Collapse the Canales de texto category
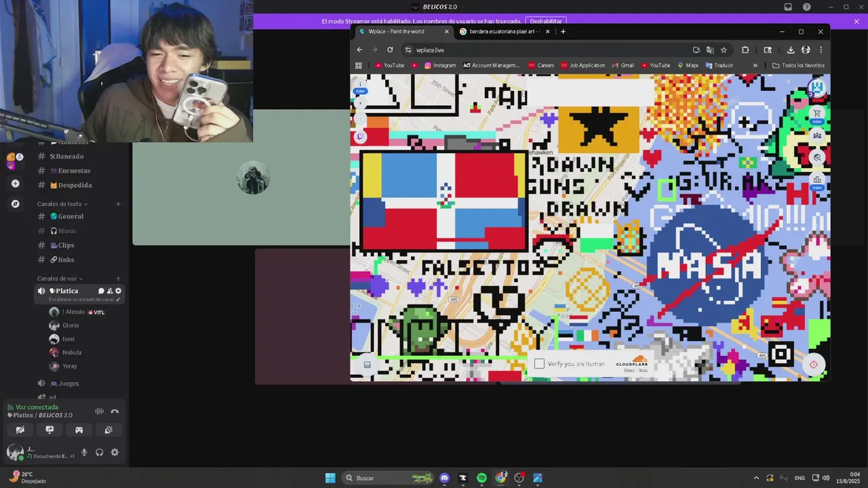Viewport: 868px width, 488px height. (x=62, y=204)
